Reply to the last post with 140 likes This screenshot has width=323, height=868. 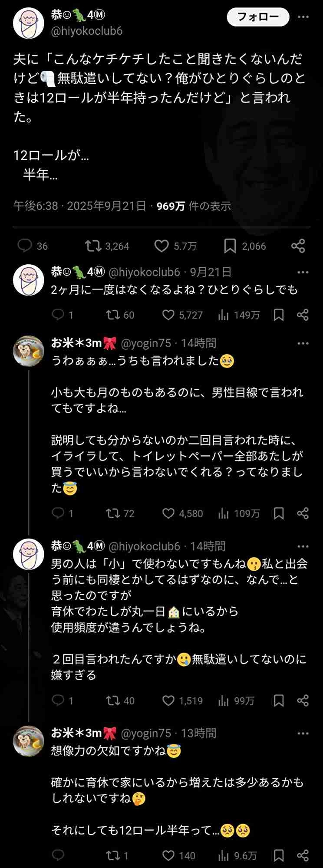click(x=58, y=855)
